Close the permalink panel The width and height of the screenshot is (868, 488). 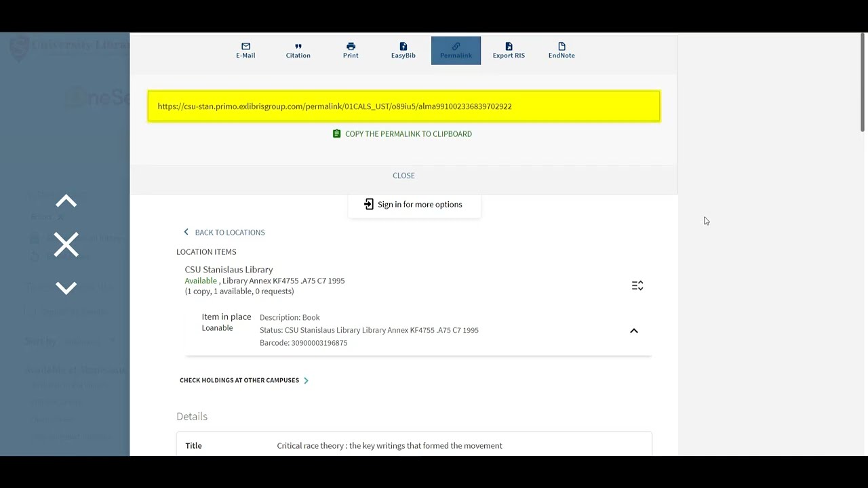[403, 176]
